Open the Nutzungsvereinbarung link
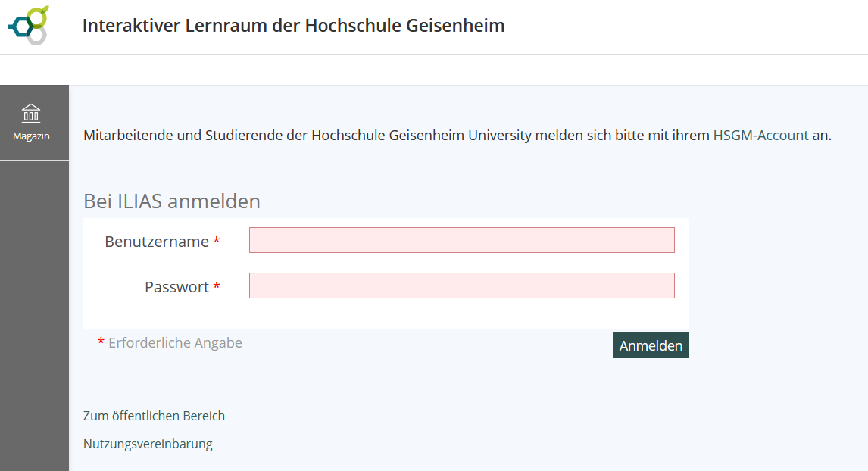The height and width of the screenshot is (471, 868). [x=148, y=444]
